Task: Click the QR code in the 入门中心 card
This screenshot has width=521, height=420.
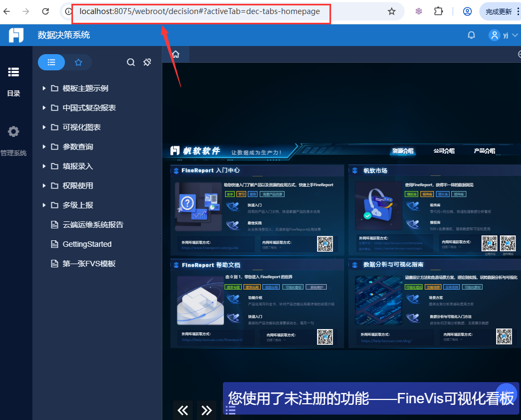Action: point(325,244)
